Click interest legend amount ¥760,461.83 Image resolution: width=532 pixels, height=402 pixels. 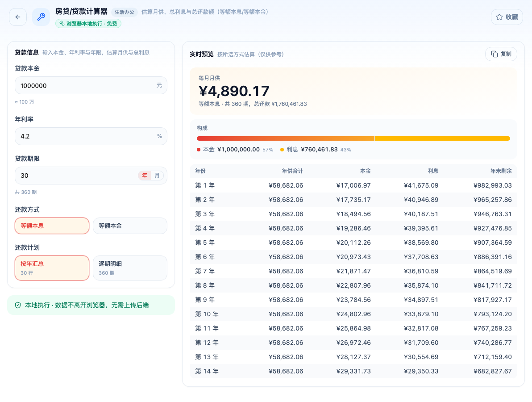pos(319,149)
